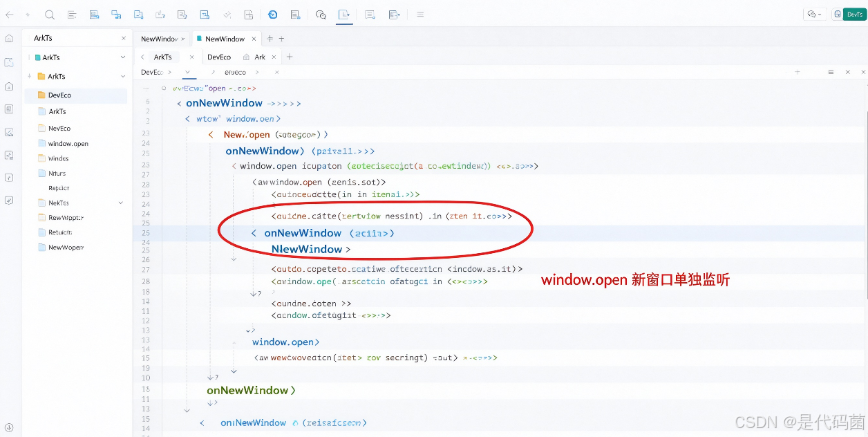Click the DevEco breadcrumb item
Viewport: 868px width, 437px height.
tap(152, 72)
